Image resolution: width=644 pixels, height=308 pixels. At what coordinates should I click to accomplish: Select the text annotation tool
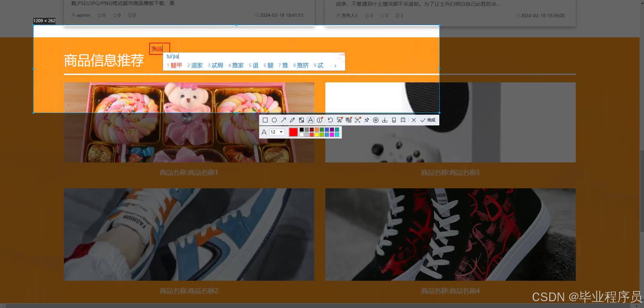tap(311, 120)
